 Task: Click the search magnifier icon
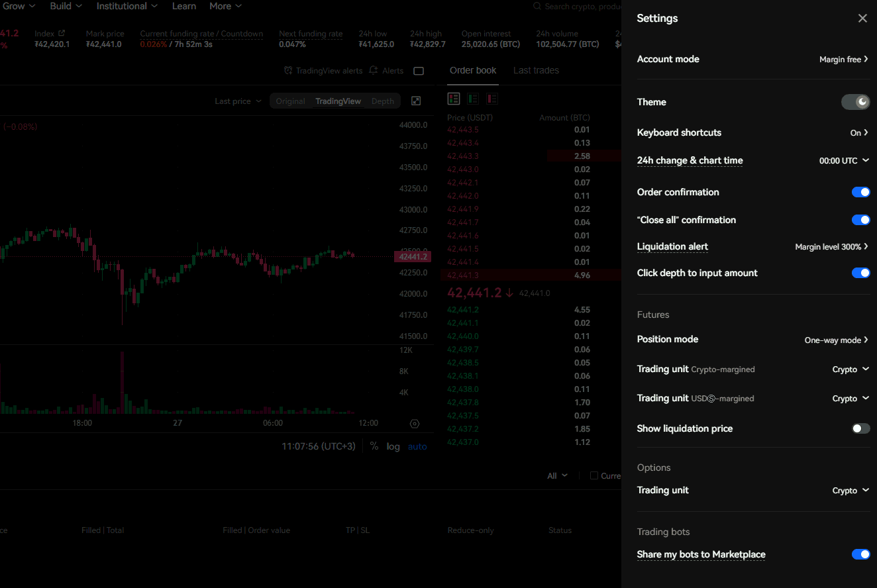[537, 6]
